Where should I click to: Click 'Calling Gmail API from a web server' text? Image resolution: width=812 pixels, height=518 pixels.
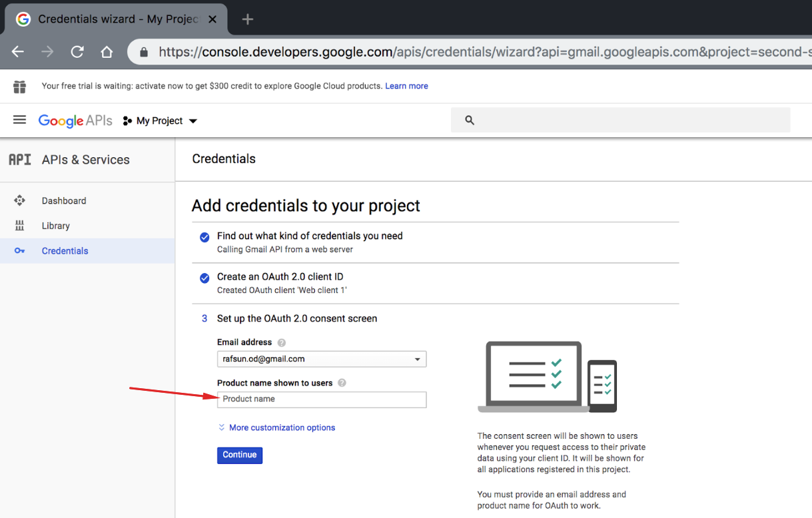click(285, 250)
